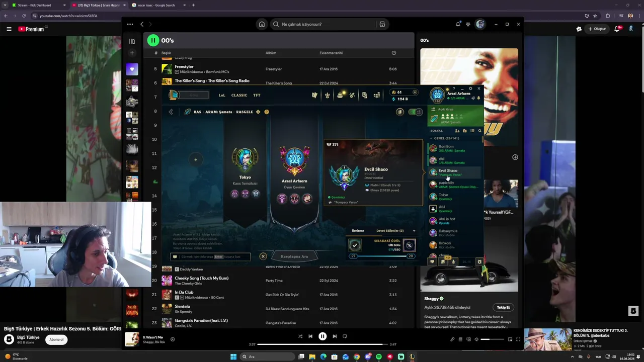Screen dimensions: 644x362
Task: Follow Shaggy with Takip Et button
Action: [503, 307]
